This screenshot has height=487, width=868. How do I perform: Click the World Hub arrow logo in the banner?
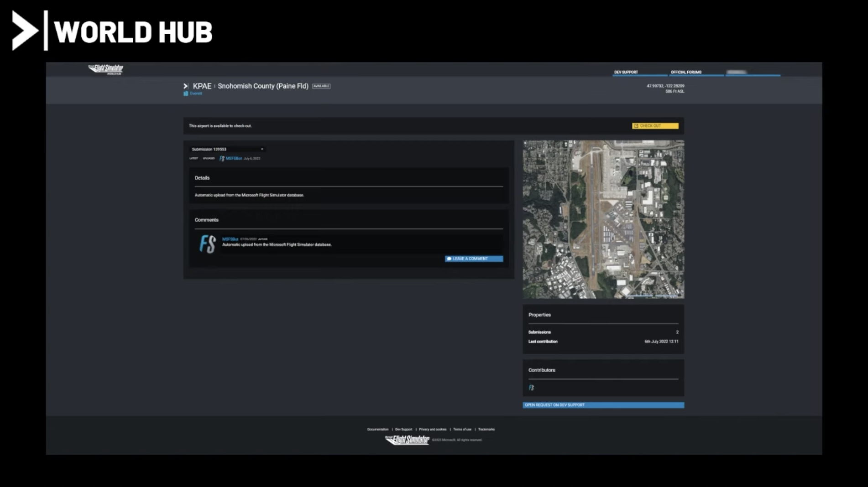coord(25,31)
